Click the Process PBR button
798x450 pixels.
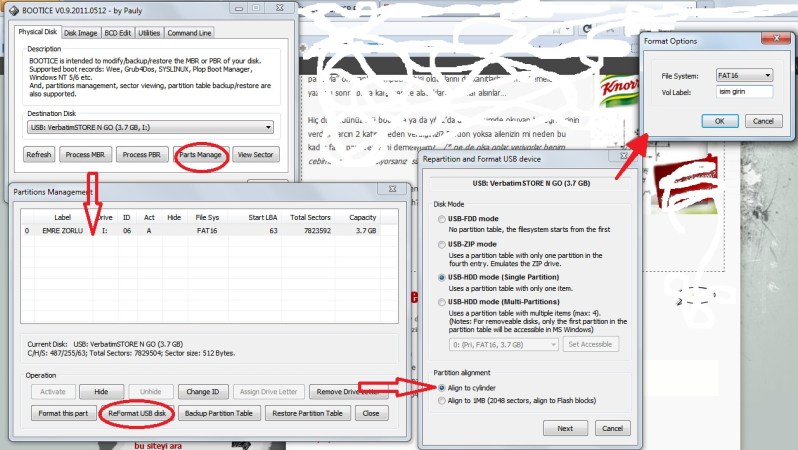pos(141,154)
